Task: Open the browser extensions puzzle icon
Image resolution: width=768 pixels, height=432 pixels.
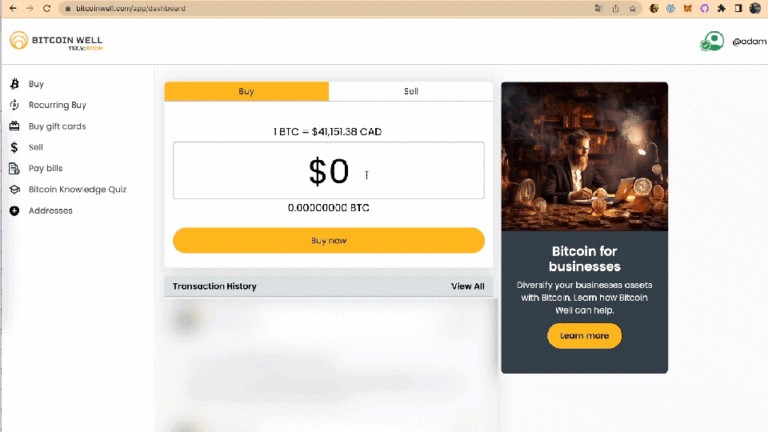Action: tap(721, 8)
